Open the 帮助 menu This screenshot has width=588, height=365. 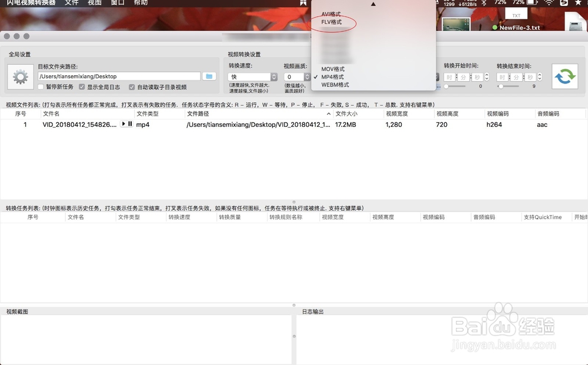(x=140, y=3)
